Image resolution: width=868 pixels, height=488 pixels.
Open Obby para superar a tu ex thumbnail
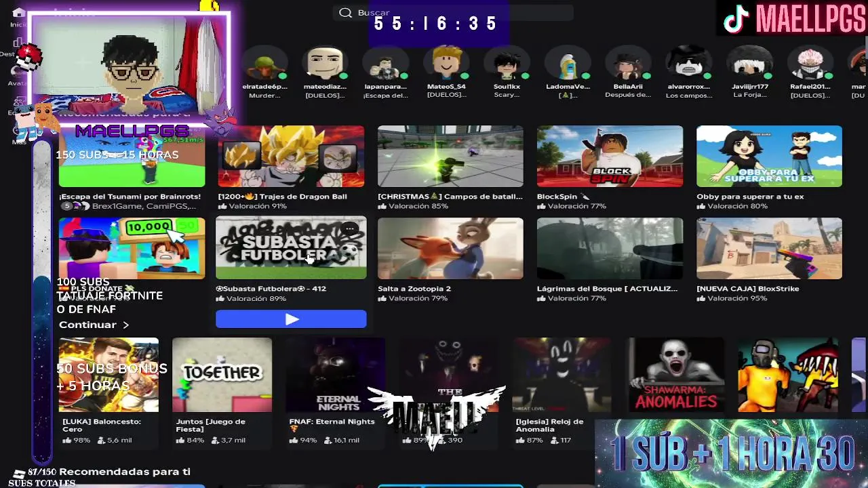coord(769,156)
